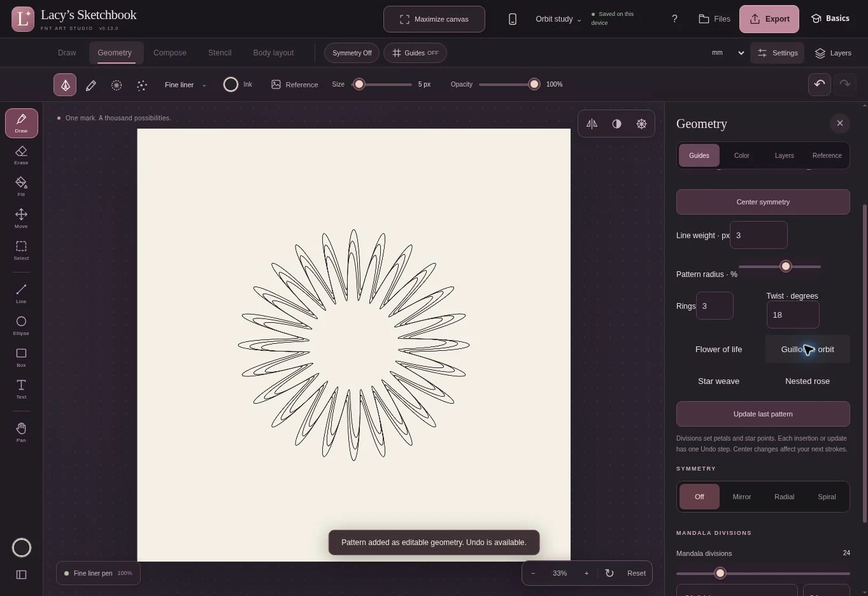Click the mobile device preview icon
868x596 pixels.
click(513, 19)
